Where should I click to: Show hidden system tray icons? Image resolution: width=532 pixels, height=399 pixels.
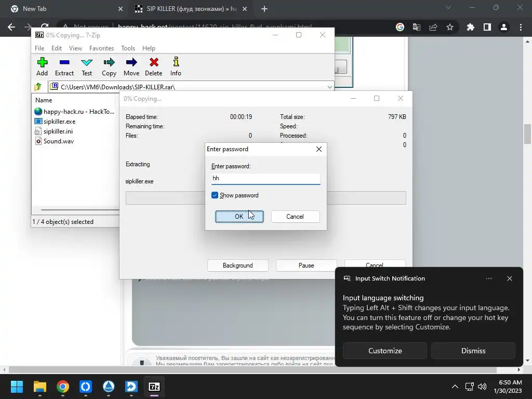(x=455, y=387)
